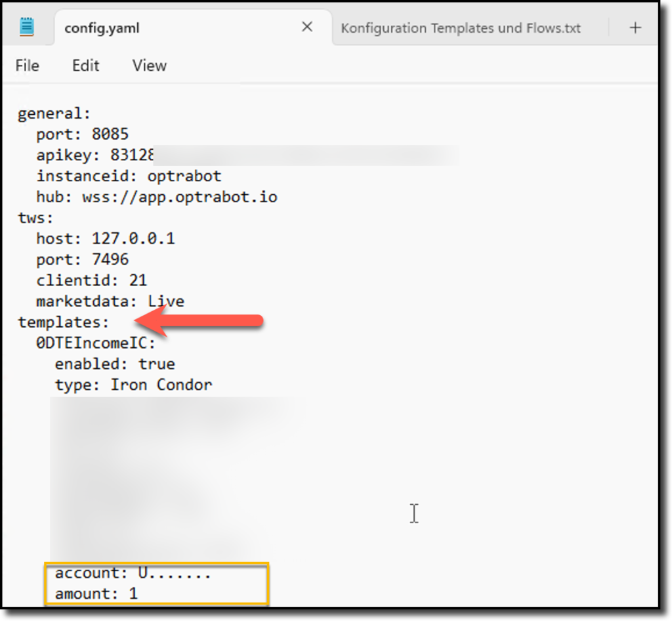Click the Notepad app icon in title bar
Image resolution: width=672 pixels, height=621 pixels.
point(27,28)
